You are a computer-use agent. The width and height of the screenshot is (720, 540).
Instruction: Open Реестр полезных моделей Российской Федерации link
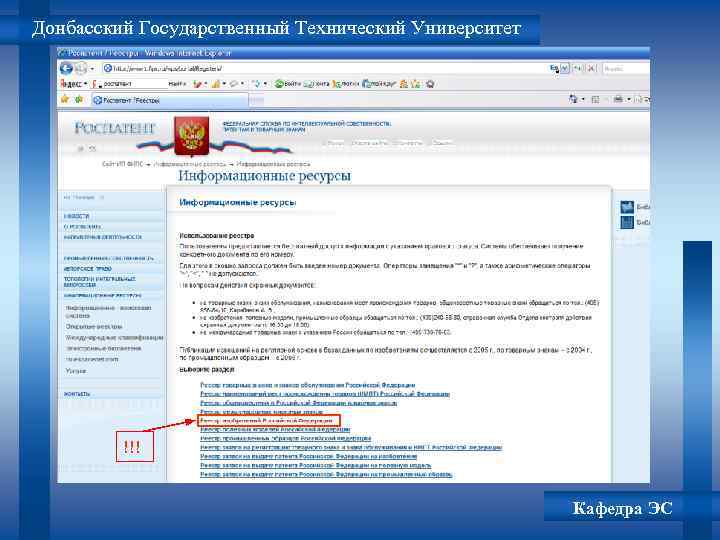275,430
